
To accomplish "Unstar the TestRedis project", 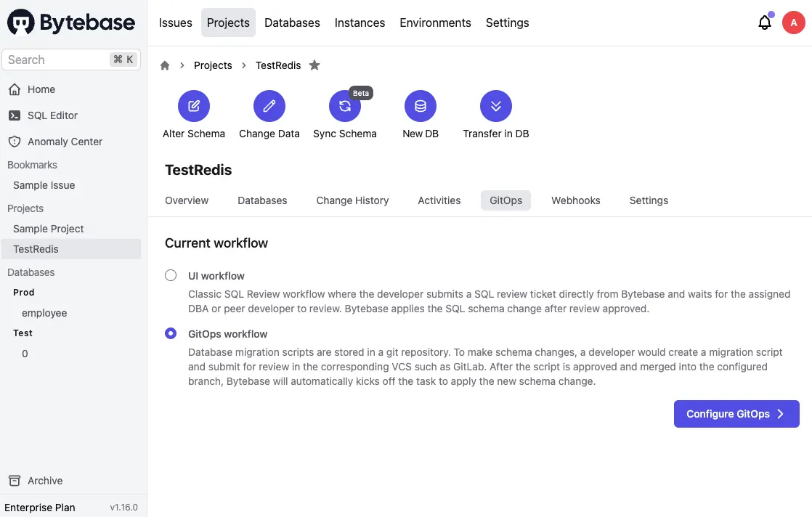I will pos(314,65).
